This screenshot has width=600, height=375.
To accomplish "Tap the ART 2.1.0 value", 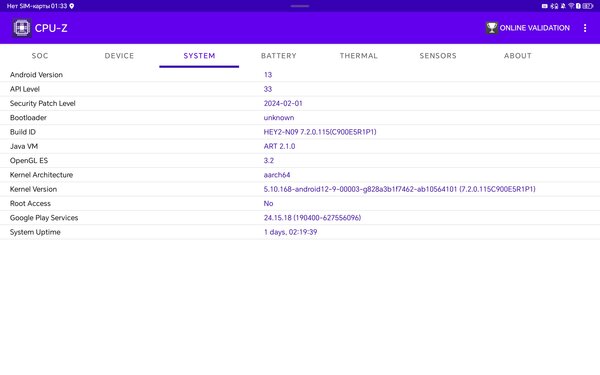I will coord(279,146).
